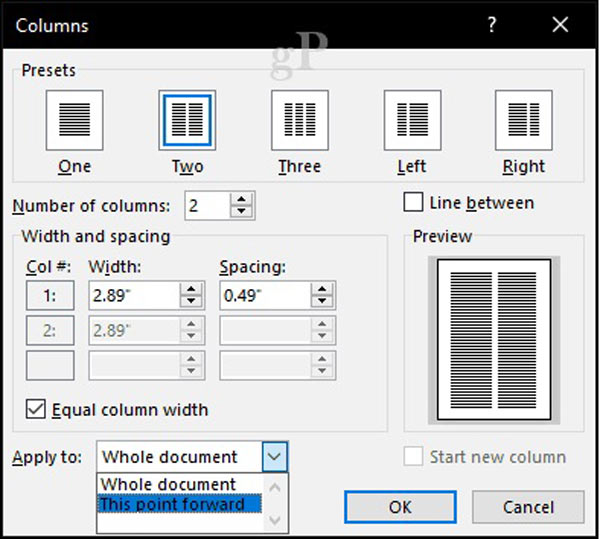The width and height of the screenshot is (600, 539).
Task: Decrease column 1 width
Action: point(191,301)
